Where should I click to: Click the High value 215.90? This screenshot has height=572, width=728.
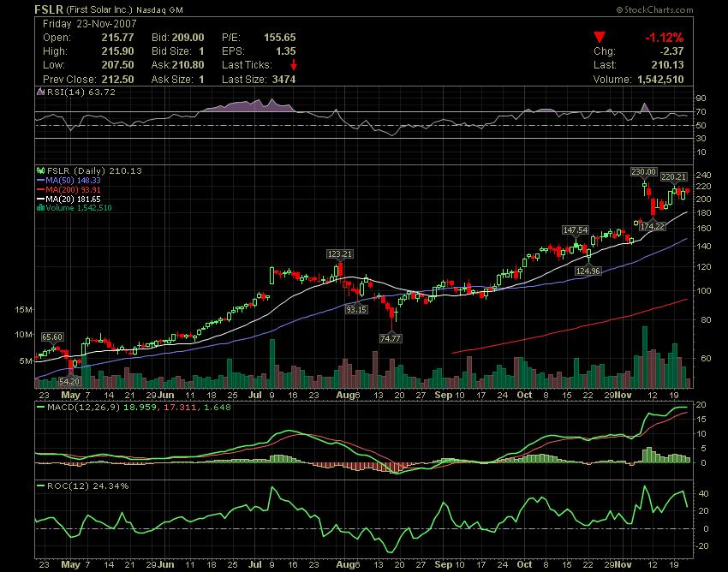117,51
